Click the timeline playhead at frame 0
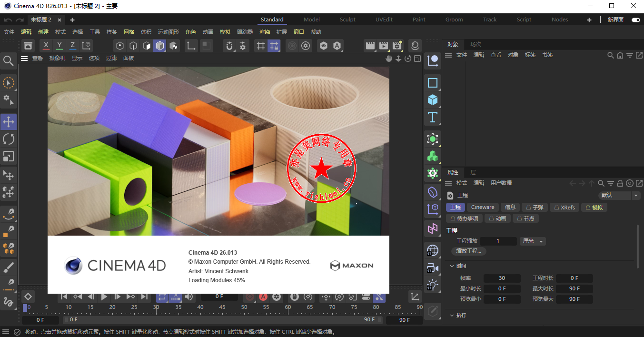The height and width of the screenshot is (337, 644). tap(25, 308)
